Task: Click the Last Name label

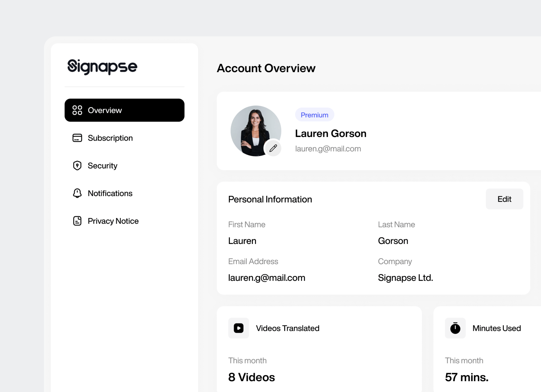Action: 396,225
